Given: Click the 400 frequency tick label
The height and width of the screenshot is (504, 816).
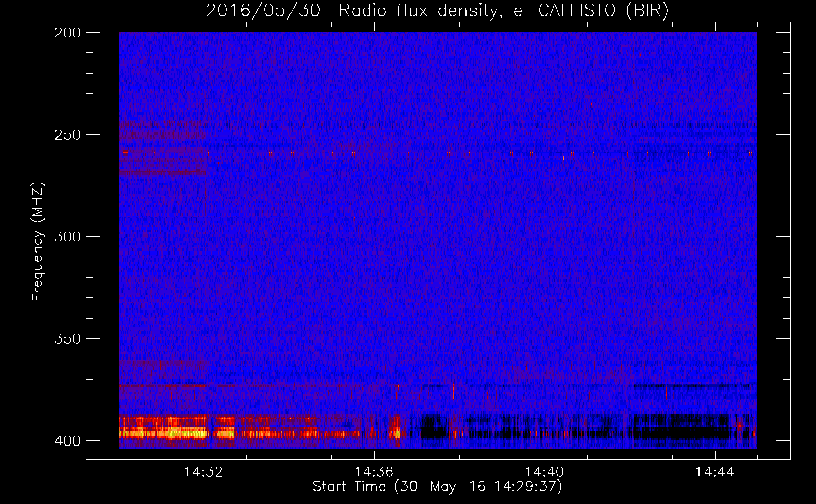Looking at the screenshot, I should pos(67,440).
